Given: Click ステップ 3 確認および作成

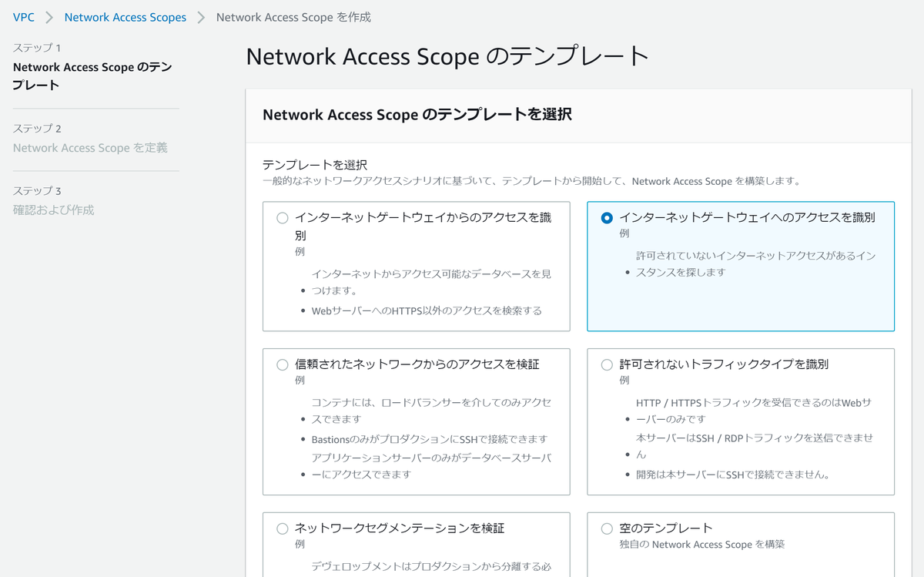Looking at the screenshot, I should pyautogui.click(x=54, y=200).
